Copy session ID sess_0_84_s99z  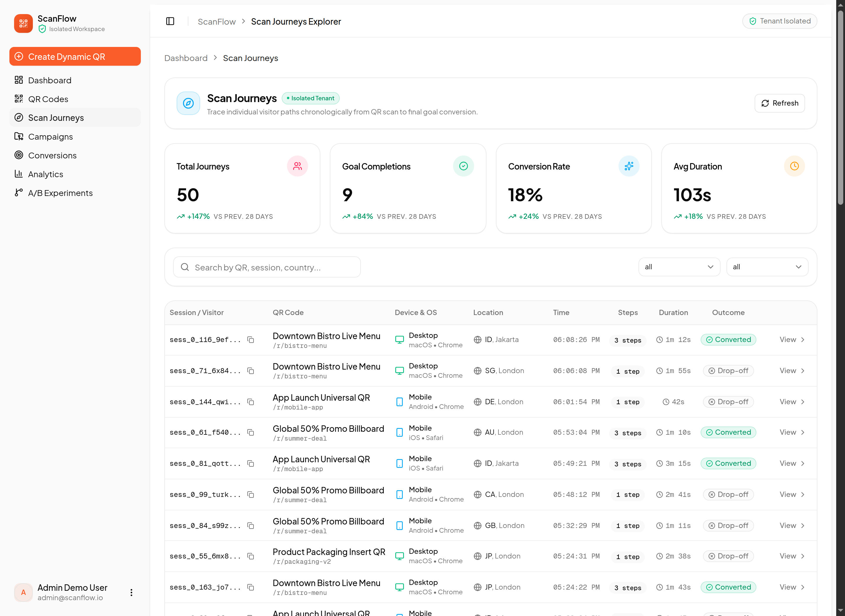251,526
